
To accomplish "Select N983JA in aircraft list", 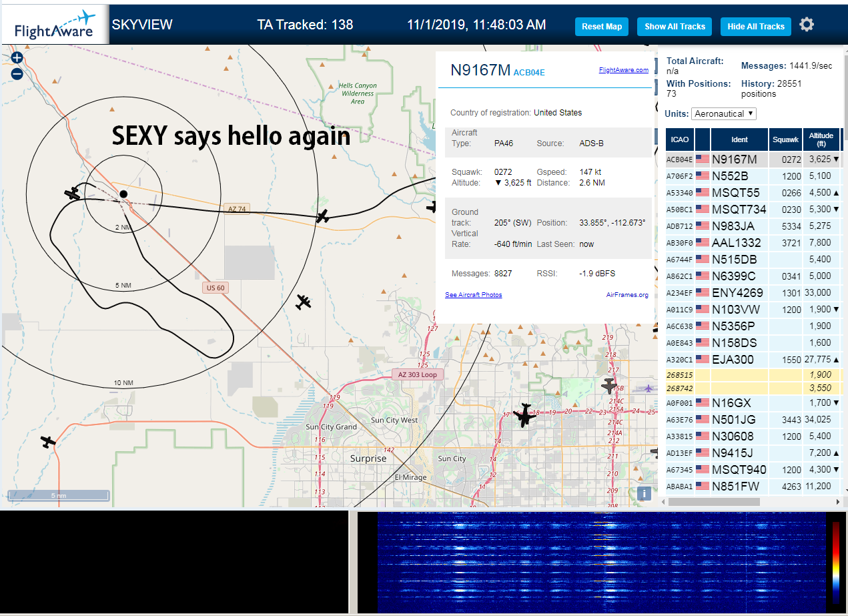I will click(x=753, y=226).
